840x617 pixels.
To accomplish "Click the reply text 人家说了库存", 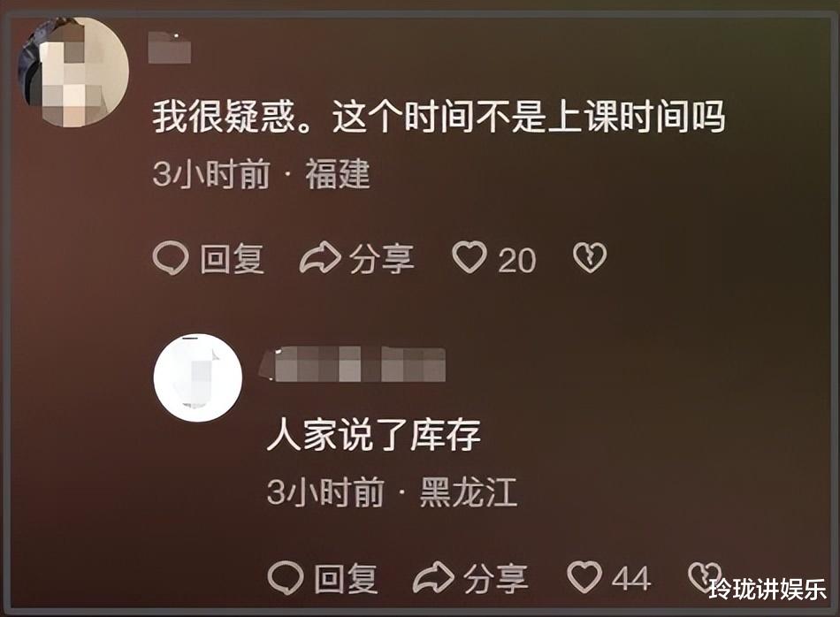I will (x=373, y=434).
